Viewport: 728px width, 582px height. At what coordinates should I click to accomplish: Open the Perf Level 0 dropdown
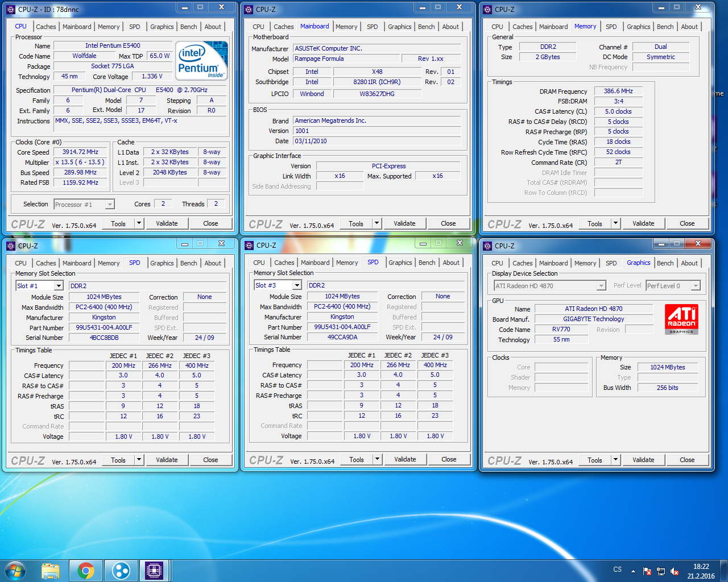point(696,286)
